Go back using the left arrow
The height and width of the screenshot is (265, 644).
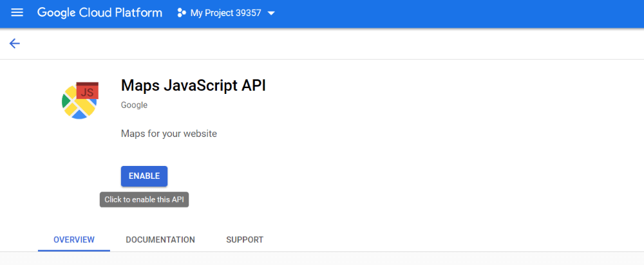tap(15, 44)
